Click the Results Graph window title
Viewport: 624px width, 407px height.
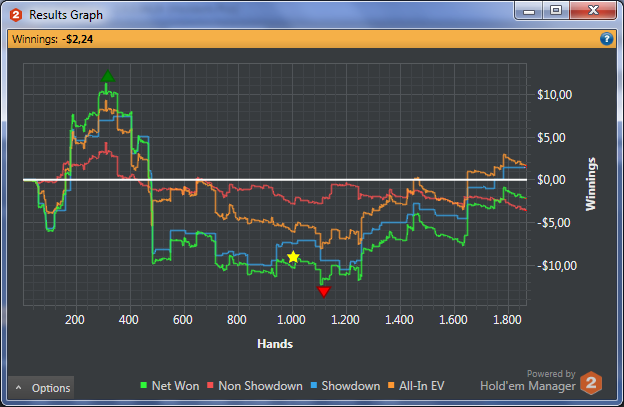[x=66, y=15]
